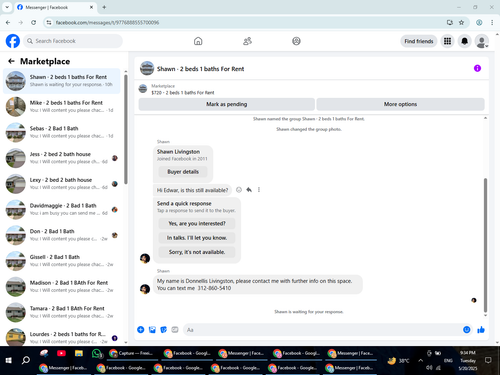Click the message input field
Image resolution: width=500 pixels, height=375 pixels.
click(322, 330)
